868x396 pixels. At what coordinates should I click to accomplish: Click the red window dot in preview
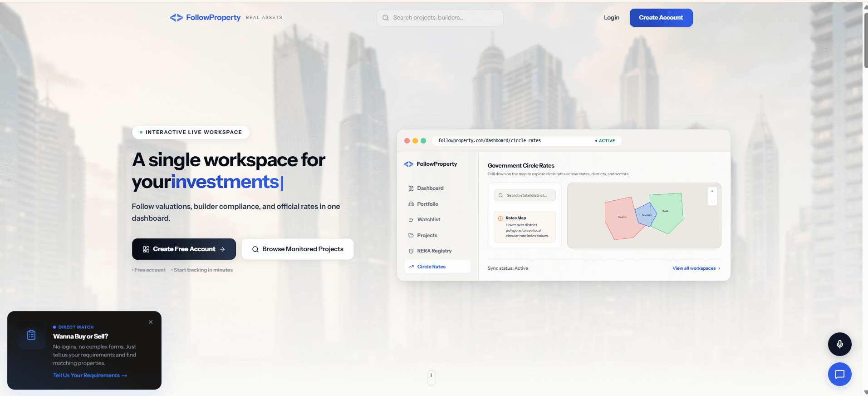407,141
